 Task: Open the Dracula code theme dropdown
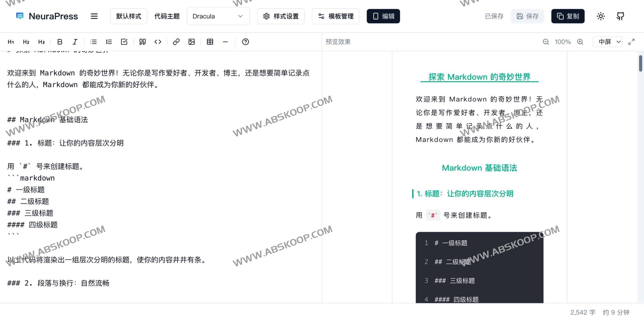click(x=218, y=16)
